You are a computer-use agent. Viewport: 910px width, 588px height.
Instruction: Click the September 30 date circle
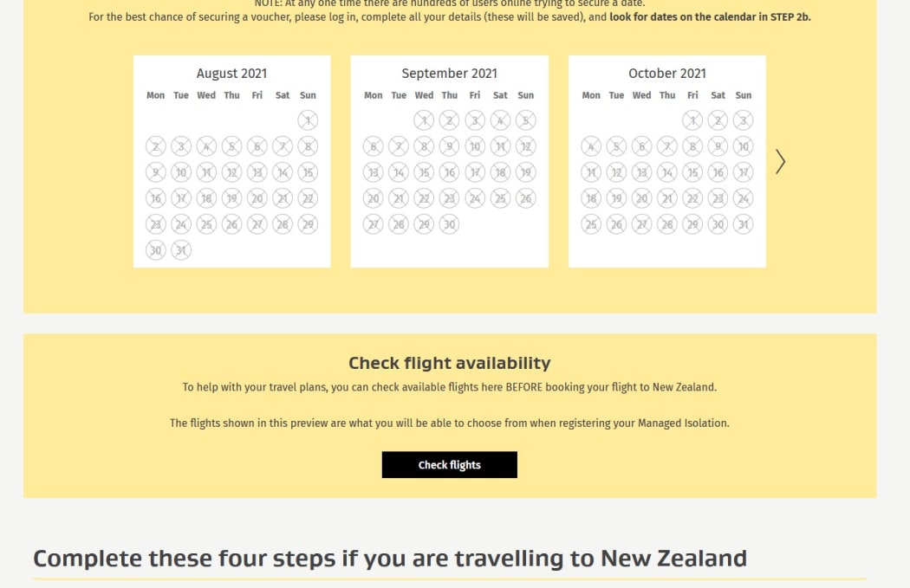[x=449, y=224]
